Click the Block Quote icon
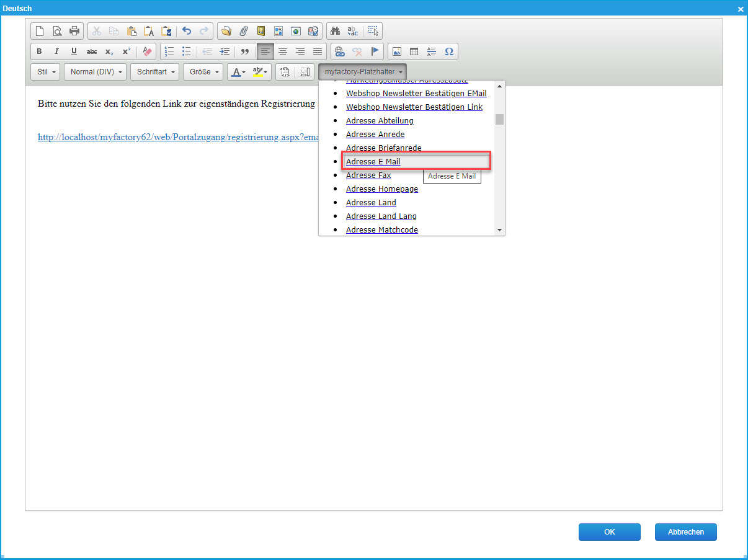Screen dimensions: 748x560 tap(245, 51)
